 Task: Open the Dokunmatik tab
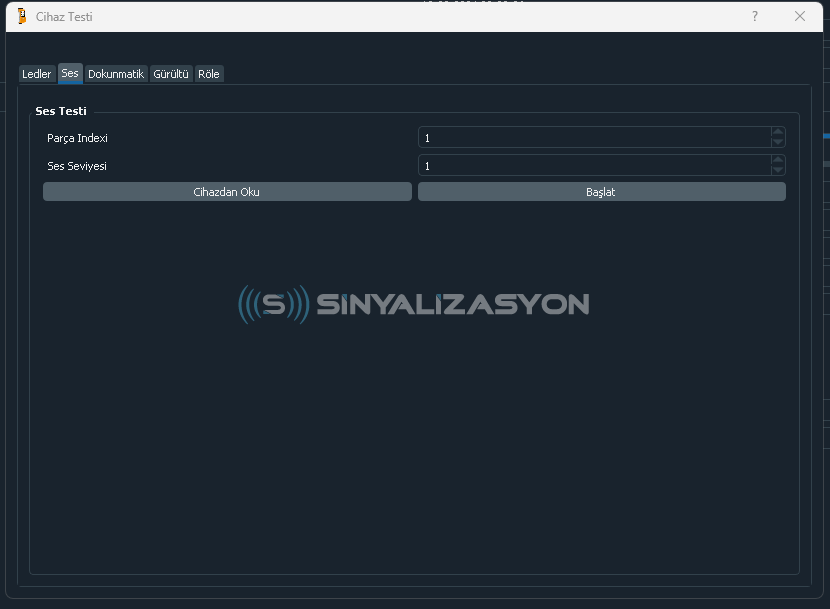(116, 74)
